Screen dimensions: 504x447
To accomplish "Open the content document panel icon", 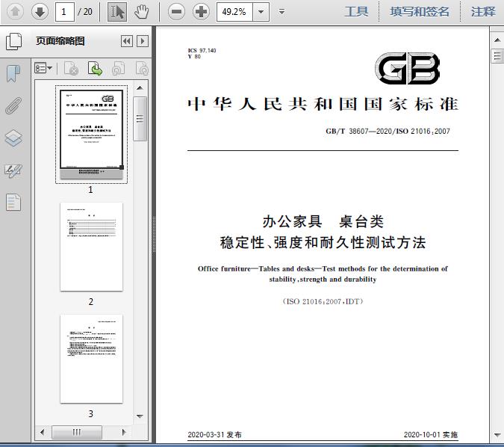I will (13, 203).
